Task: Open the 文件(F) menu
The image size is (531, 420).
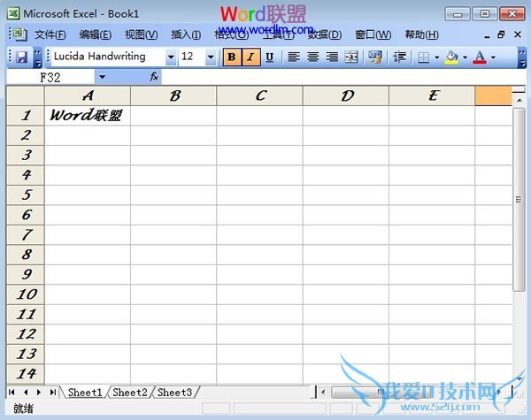Action: coord(50,34)
